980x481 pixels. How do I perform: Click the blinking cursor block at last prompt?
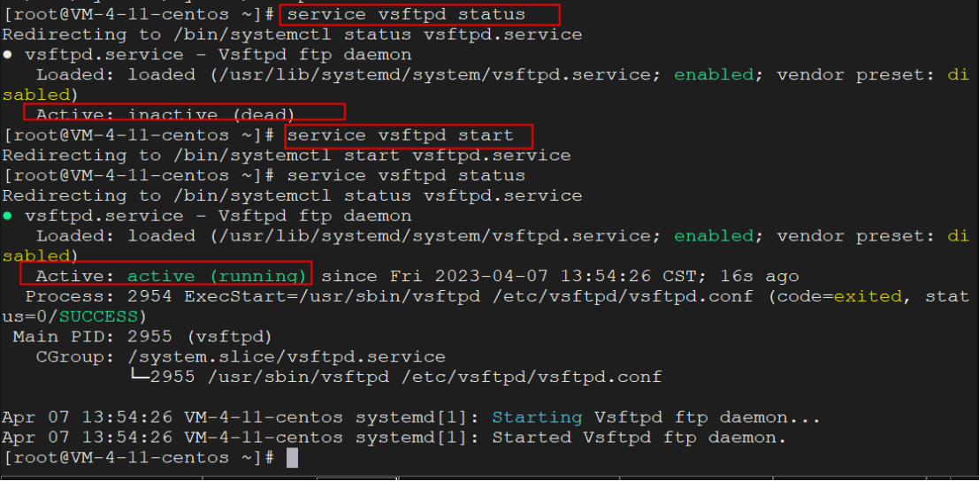(292, 458)
